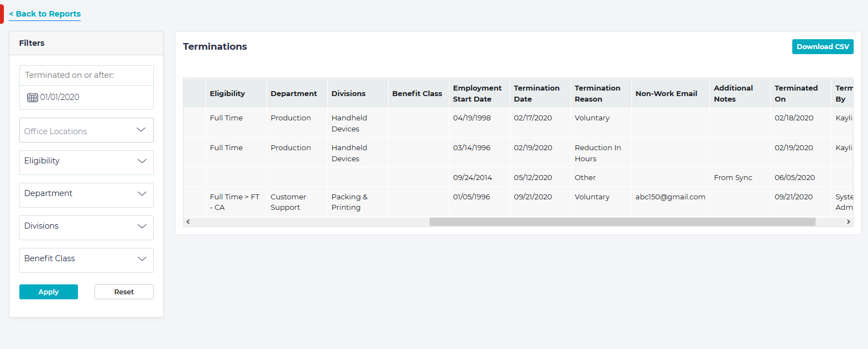Click the abc150@gmail.com email cell
Screen dimensions: 868x349
pos(670,197)
